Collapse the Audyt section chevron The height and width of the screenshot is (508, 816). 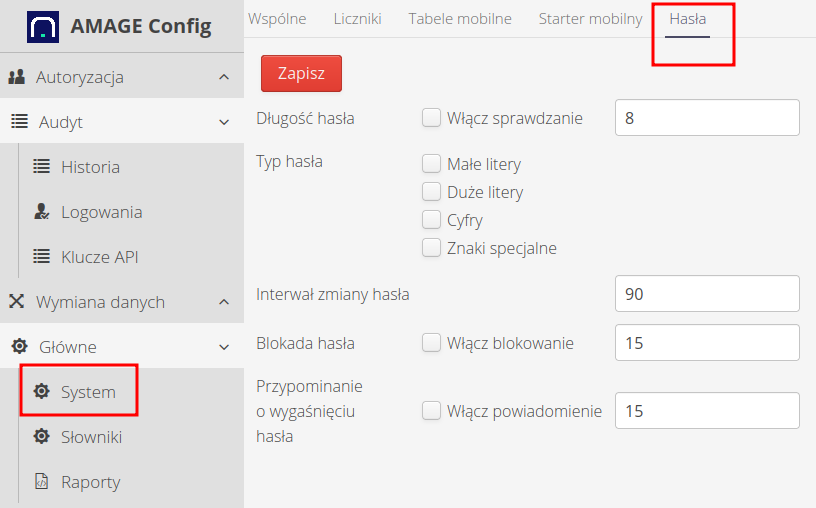click(224, 122)
